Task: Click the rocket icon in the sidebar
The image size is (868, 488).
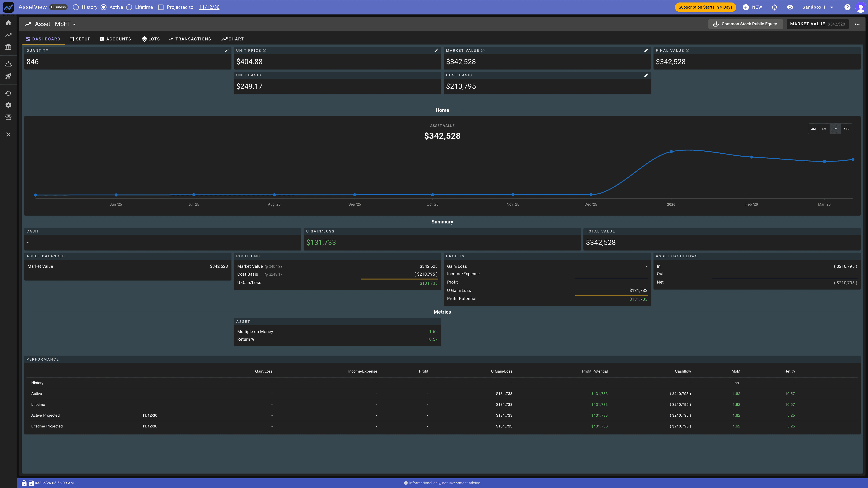Action: 8,76
